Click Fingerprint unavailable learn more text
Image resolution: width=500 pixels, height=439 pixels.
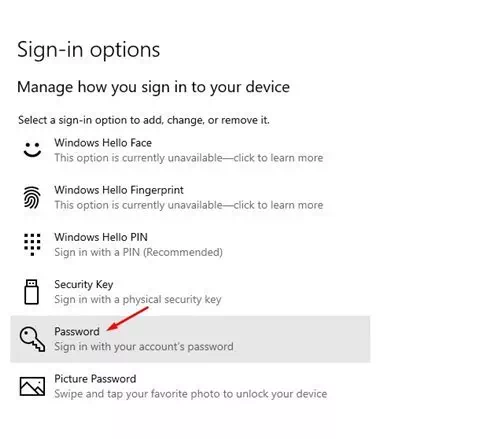(x=189, y=205)
